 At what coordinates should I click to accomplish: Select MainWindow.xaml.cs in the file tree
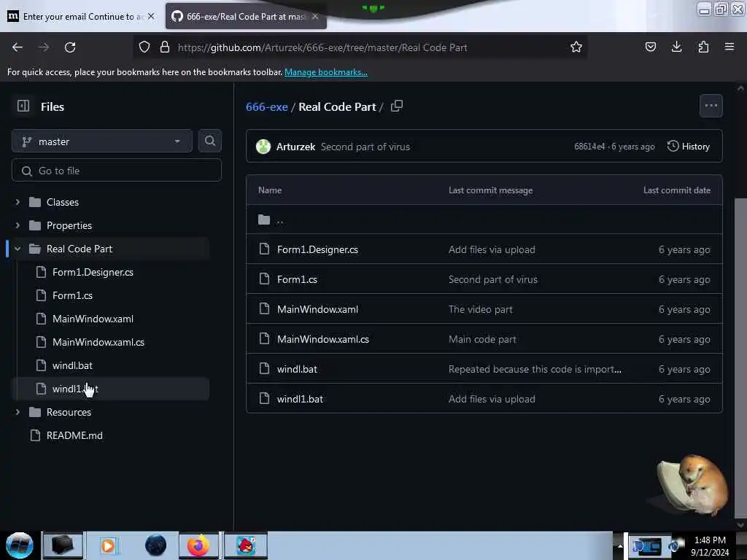click(98, 342)
